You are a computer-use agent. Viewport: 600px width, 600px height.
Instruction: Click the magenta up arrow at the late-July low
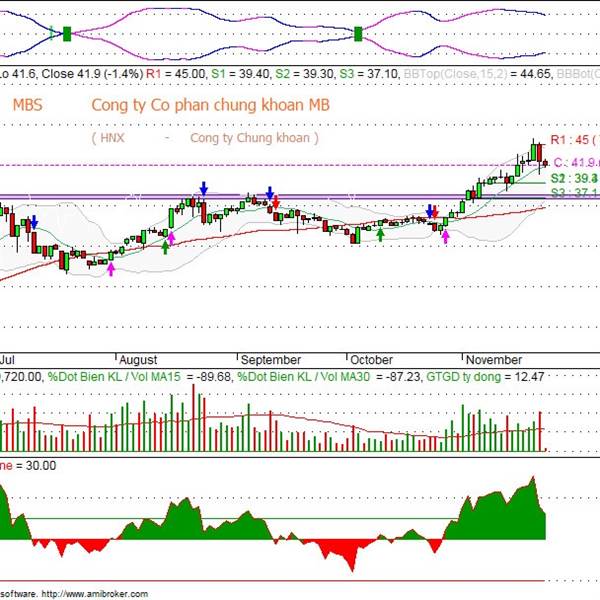111,269
